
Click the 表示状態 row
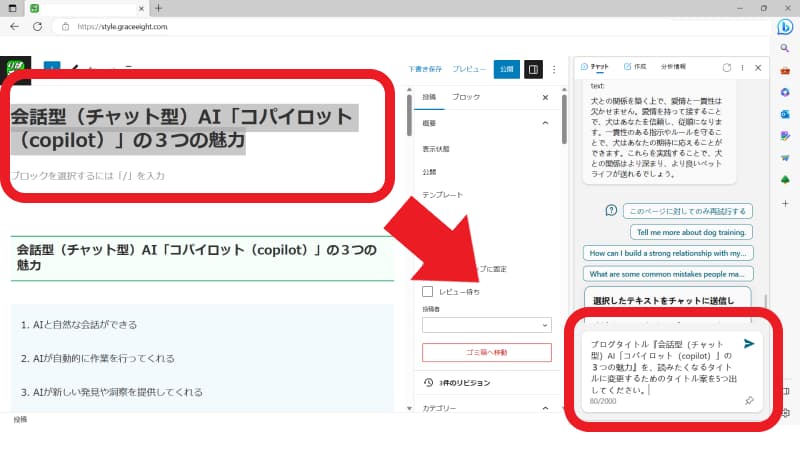click(x=436, y=149)
